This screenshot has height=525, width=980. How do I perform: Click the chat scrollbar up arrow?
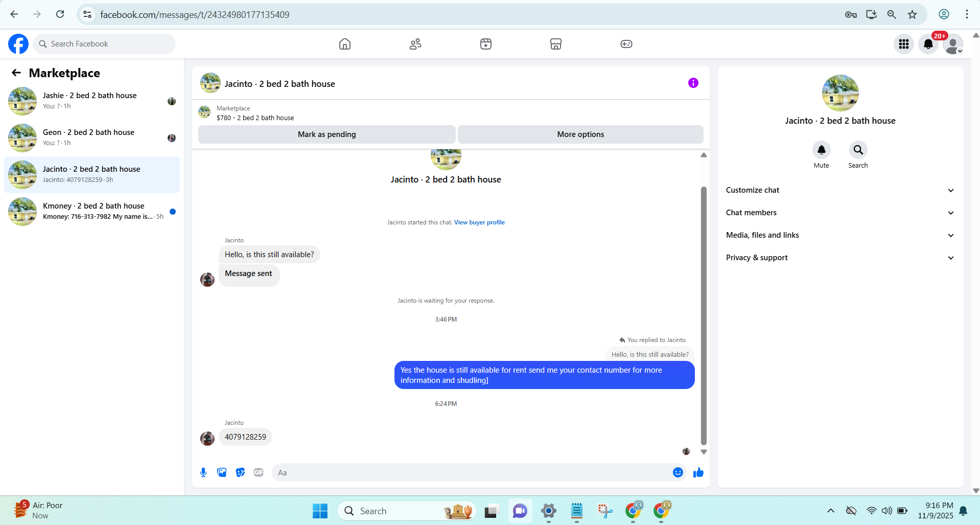704,155
